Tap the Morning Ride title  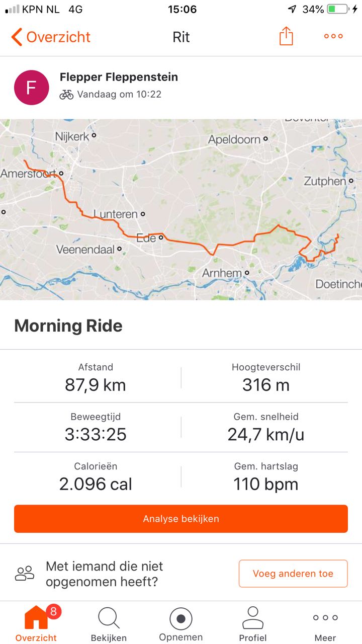68,326
